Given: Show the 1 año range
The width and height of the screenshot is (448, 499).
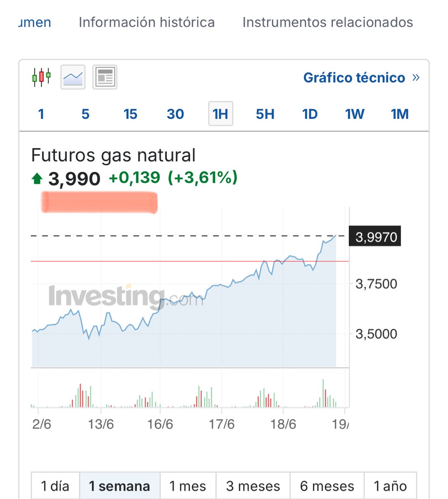Looking at the screenshot, I should click(390, 486).
